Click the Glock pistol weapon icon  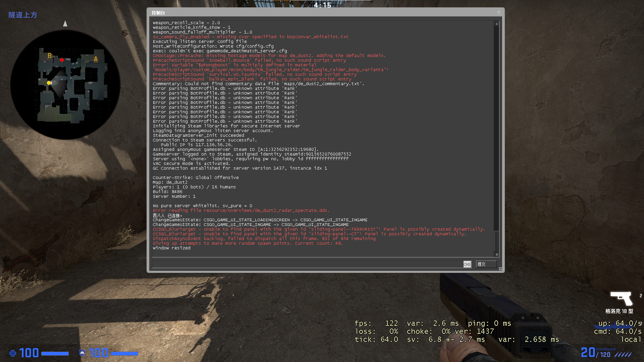click(x=621, y=298)
